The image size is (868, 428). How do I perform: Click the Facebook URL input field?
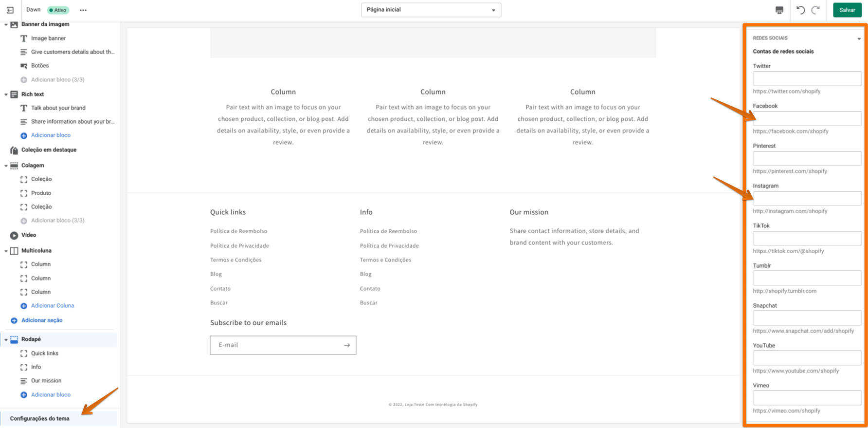(807, 118)
